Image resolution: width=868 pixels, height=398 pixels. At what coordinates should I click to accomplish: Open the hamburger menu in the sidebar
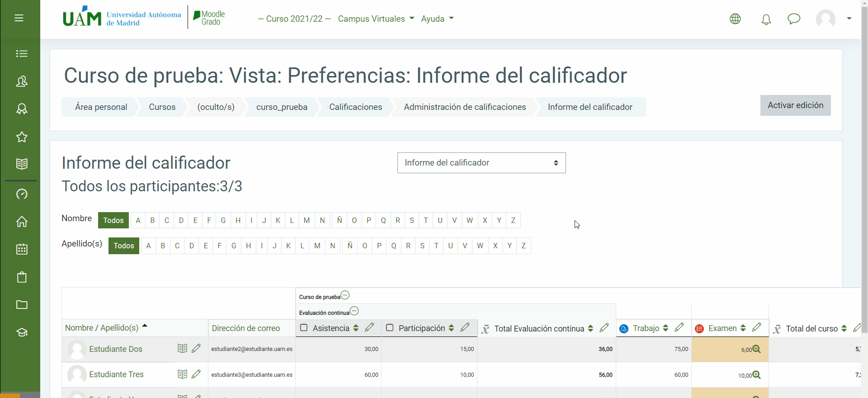pos(19,18)
